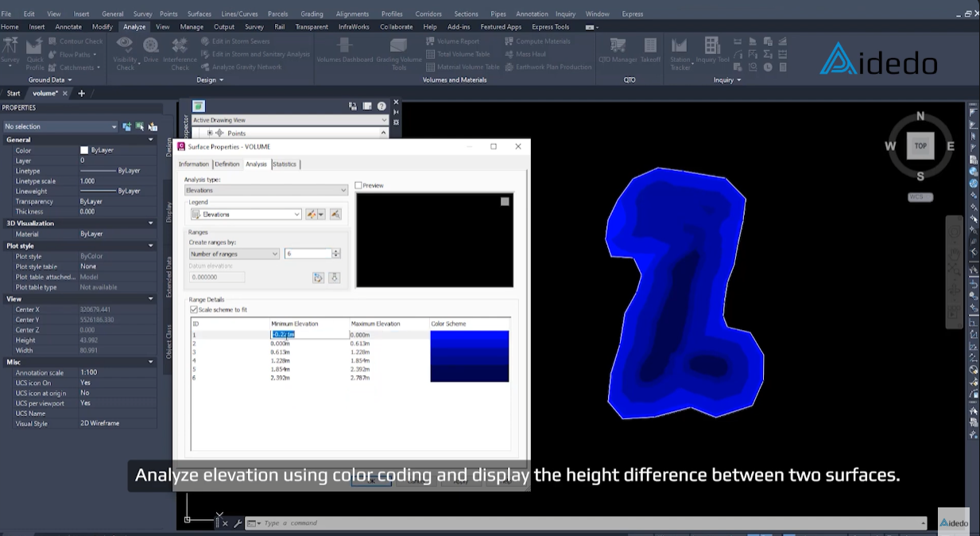Run the analysis with the arrow button
980x536 pixels.
pyautogui.click(x=335, y=278)
